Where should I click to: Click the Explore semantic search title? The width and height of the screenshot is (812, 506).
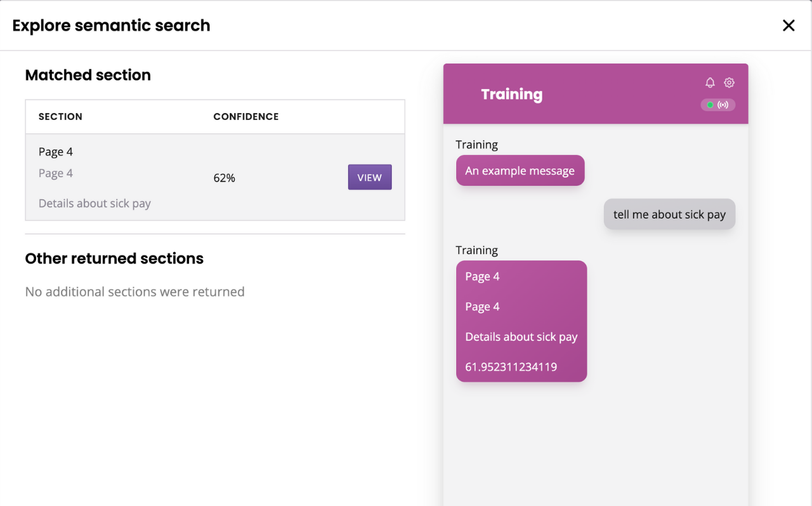(111, 25)
